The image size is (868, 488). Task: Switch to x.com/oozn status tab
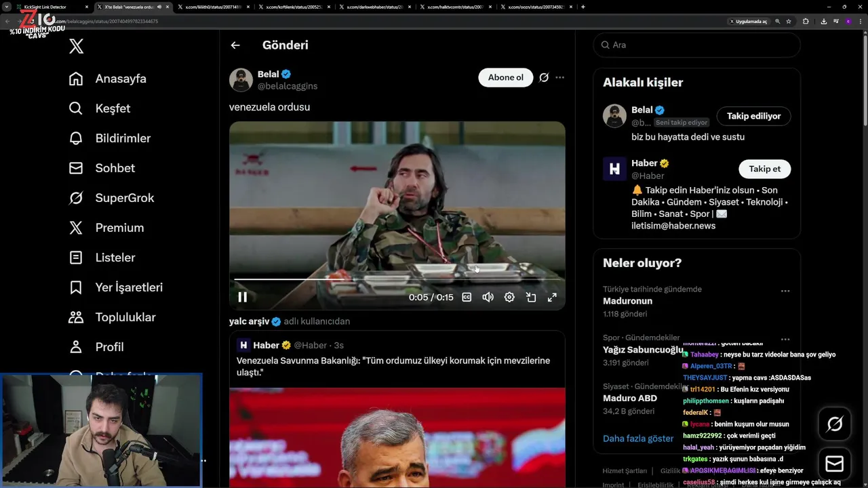point(536,7)
